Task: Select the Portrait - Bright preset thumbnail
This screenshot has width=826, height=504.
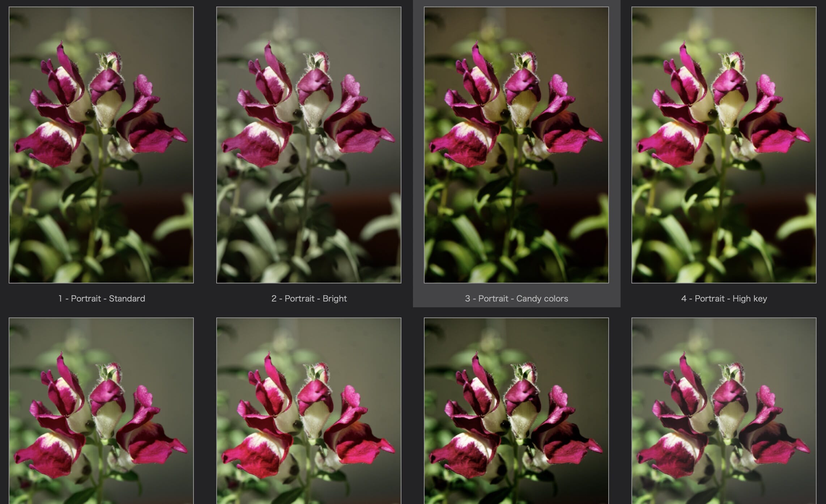Action: 309,145
